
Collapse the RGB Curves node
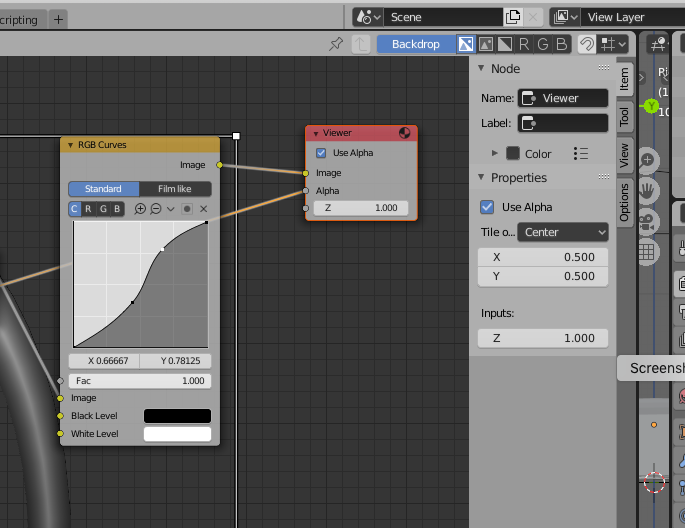(71, 145)
